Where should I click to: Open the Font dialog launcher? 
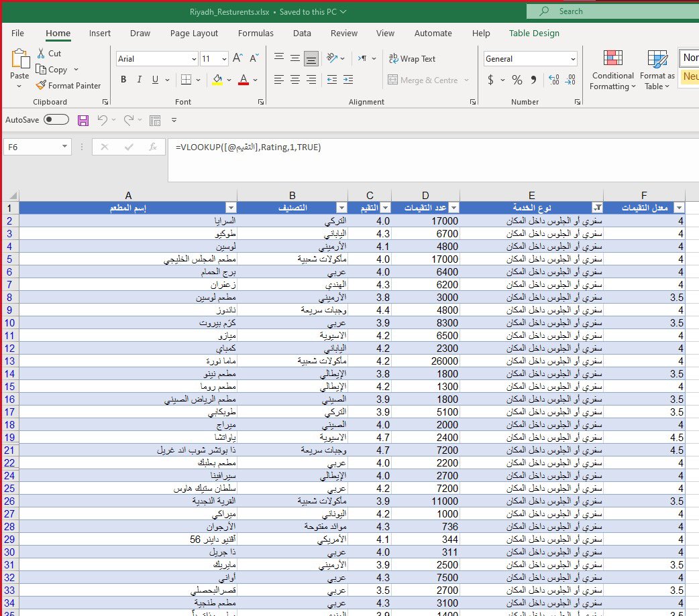coord(261,102)
